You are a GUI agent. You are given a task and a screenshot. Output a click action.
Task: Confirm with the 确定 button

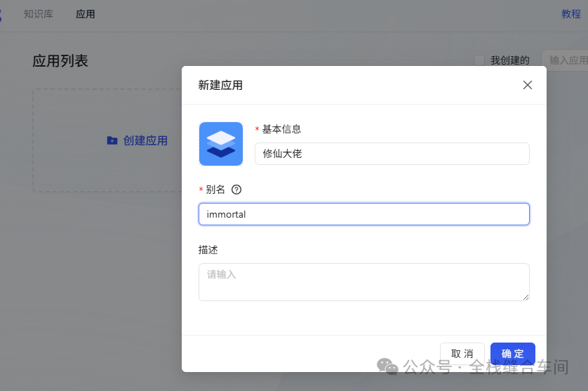pyautogui.click(x=512, y=354)
